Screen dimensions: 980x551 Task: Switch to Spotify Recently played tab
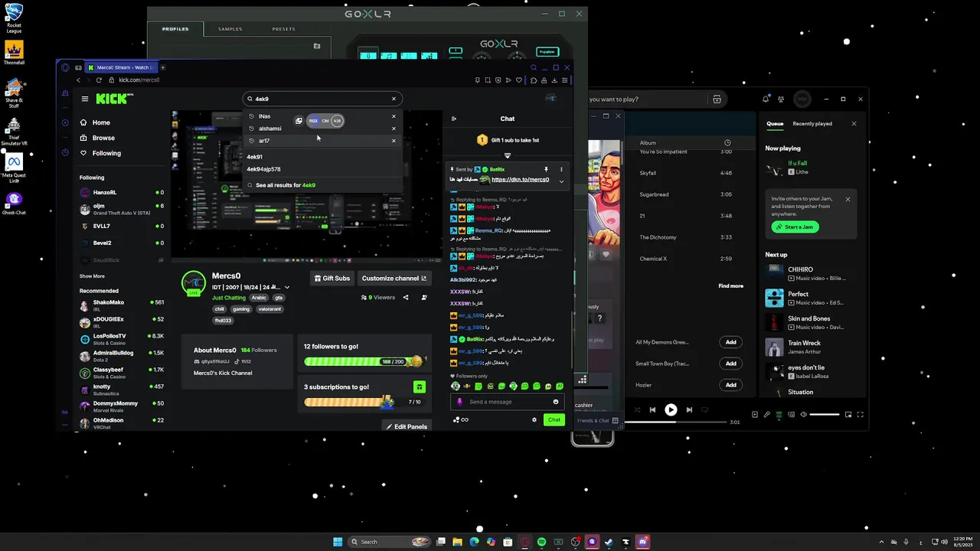pos(812,123)
